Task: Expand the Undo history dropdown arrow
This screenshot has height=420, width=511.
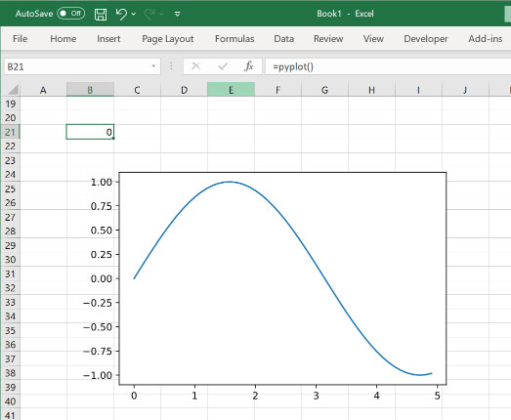Action: coord(134,14)
